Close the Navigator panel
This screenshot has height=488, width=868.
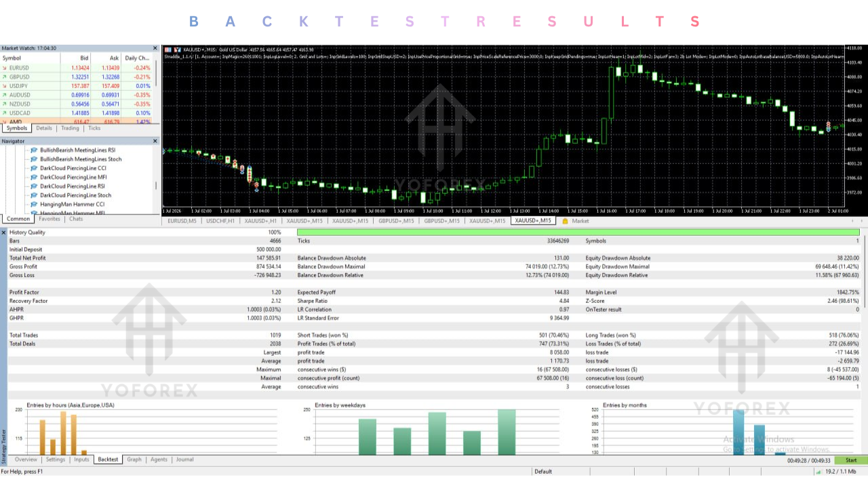pyautogui.click(x=155, y=140)
